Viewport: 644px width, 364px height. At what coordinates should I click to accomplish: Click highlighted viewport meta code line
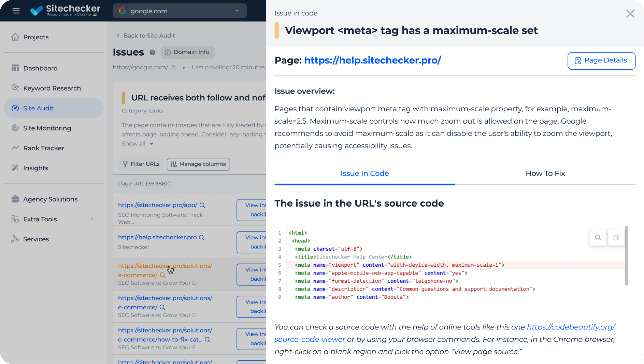[x=456, y=265]
